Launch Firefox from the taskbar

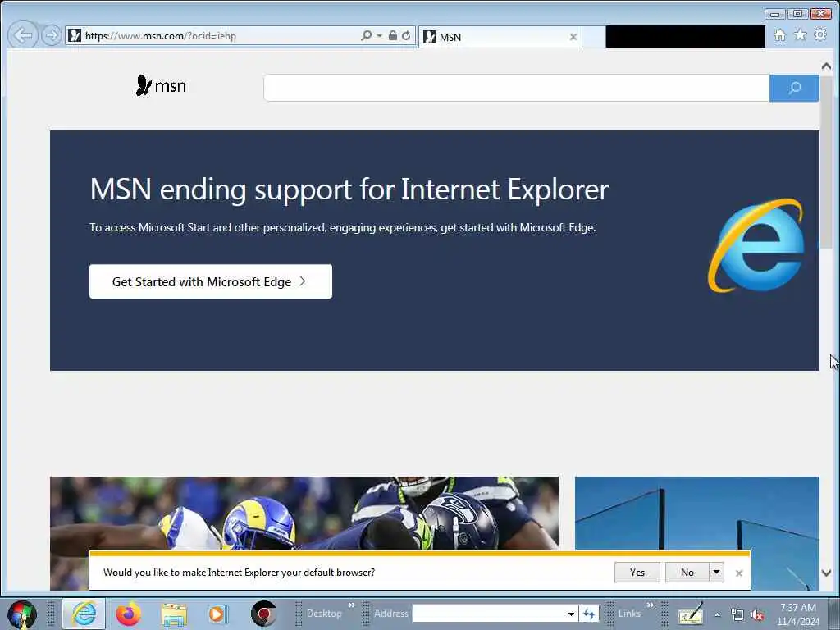129,614
